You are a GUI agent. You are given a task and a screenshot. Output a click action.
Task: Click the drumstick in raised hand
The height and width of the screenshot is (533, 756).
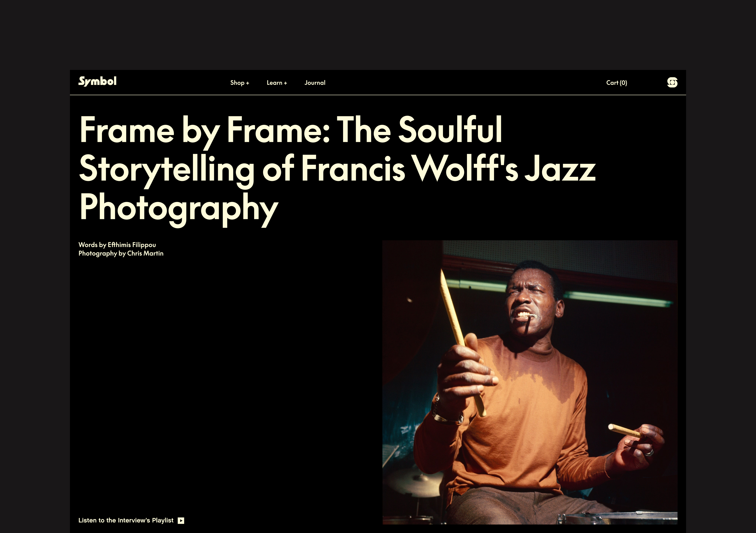point(462,343)
